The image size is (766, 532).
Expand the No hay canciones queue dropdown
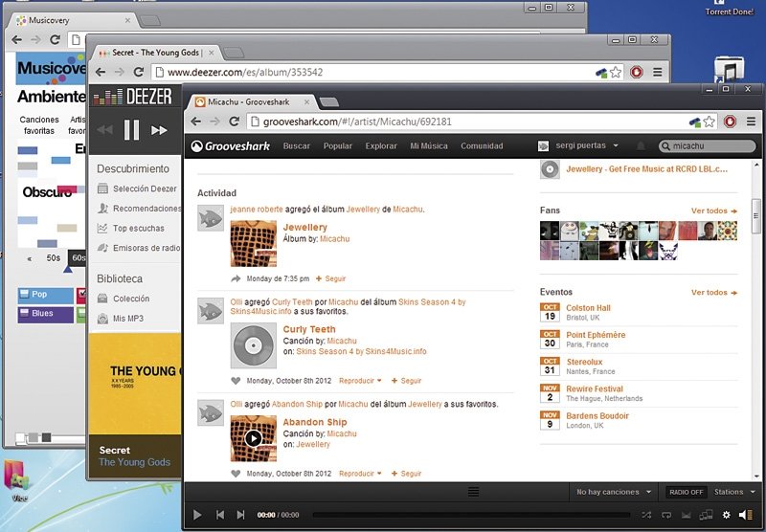tap(614, 492)
